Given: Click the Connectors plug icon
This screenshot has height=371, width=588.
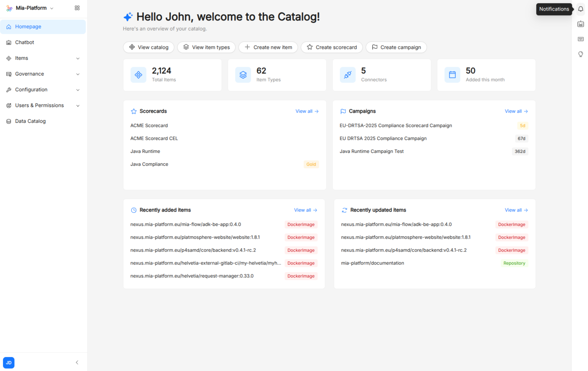Looking at the screenshot, I should point(348,75).
